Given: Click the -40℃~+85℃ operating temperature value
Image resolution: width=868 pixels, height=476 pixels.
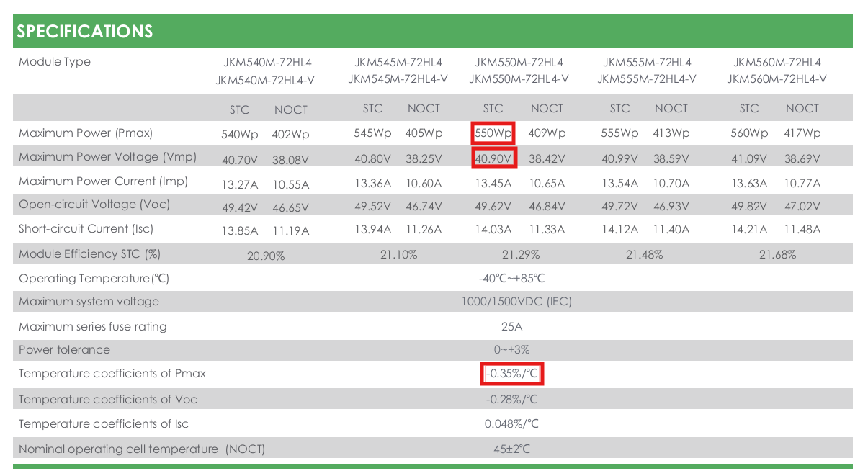Looking at the screenshot, I should [512, 279].
